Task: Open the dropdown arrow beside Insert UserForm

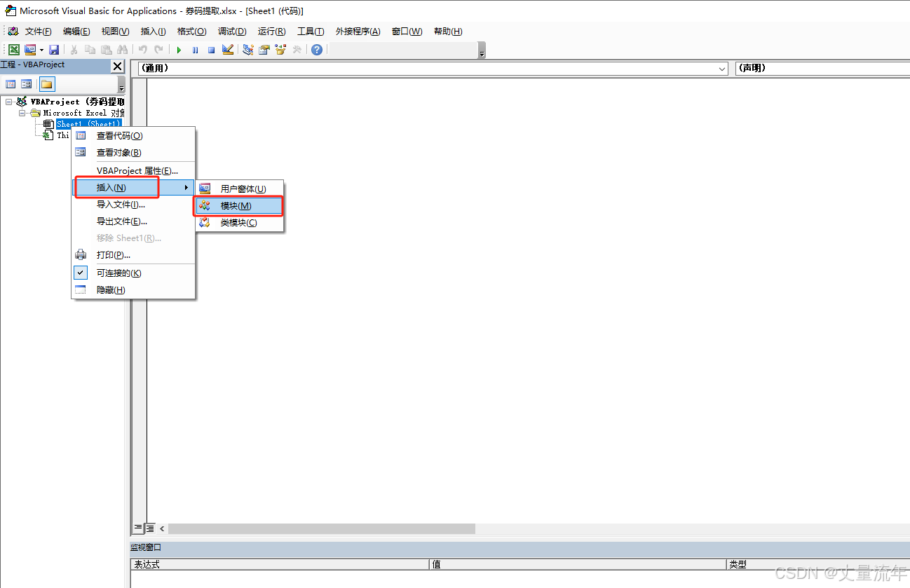Action: tap(41, 50)
